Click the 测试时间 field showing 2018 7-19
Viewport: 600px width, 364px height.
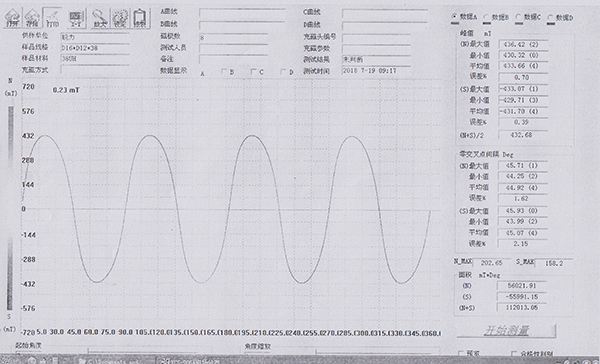coord(375,71)
